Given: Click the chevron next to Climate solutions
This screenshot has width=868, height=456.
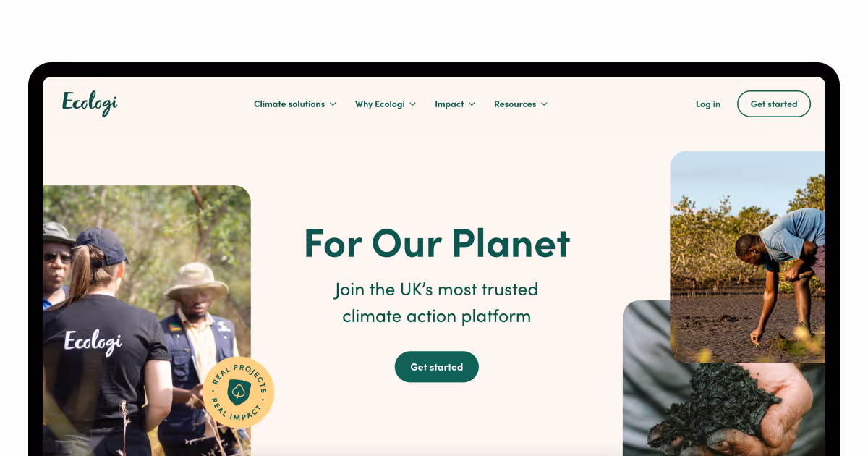Looking at the screenshot, I should pyautogui.click(x=333, y=104).
